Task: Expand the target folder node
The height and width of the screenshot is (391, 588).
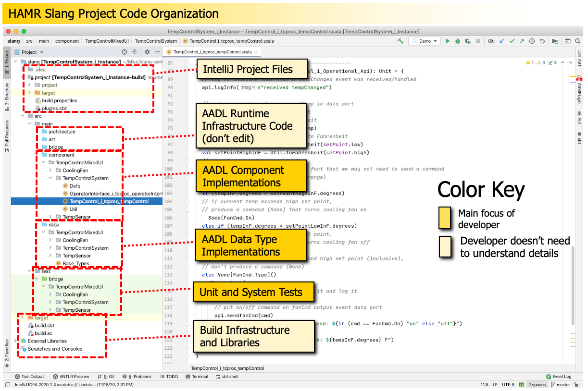Action: [x=23, y=317]
